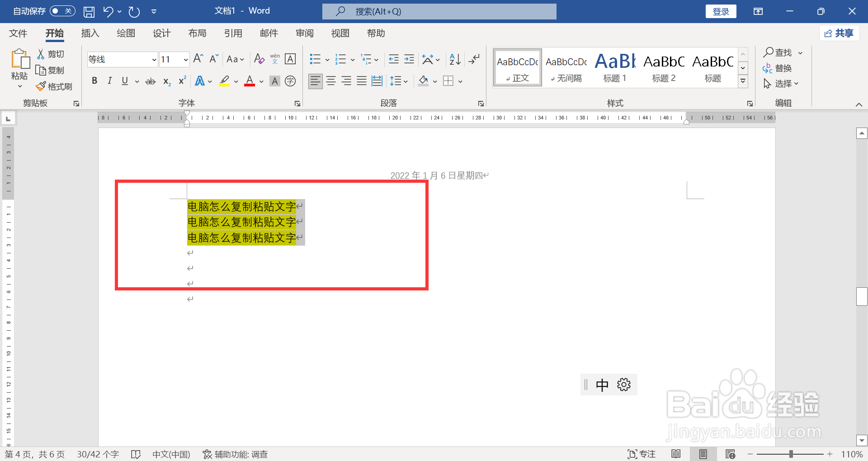Click the Copy (复制) button
868x461 pixels.
[x=50, y=70]
